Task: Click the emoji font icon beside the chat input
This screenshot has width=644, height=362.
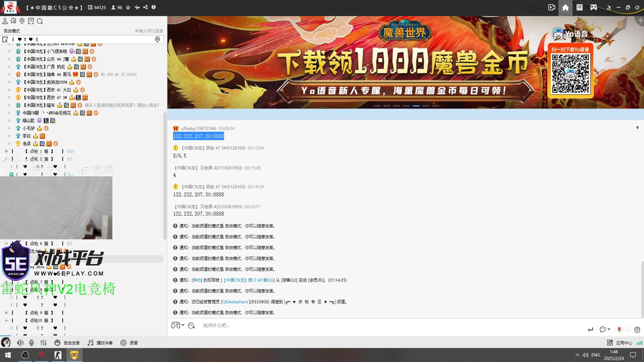Action: pyautogui.click(x=192, y=325)
